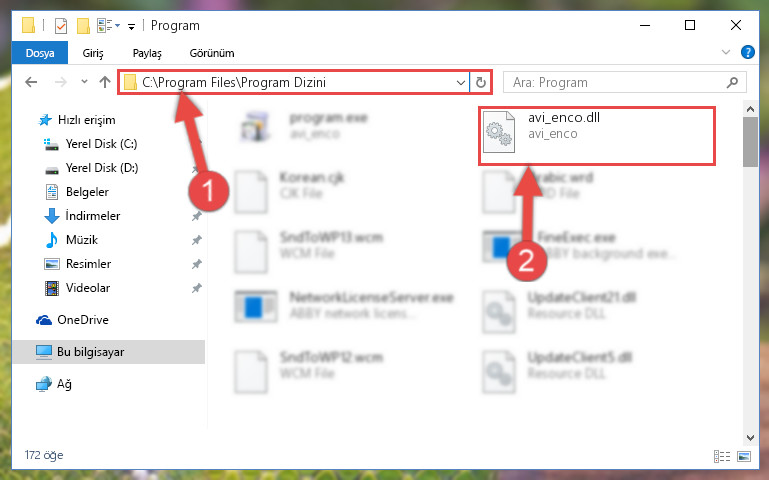Open the Help question mark icon
The image size is (769, 480).
tap(747, 52)
